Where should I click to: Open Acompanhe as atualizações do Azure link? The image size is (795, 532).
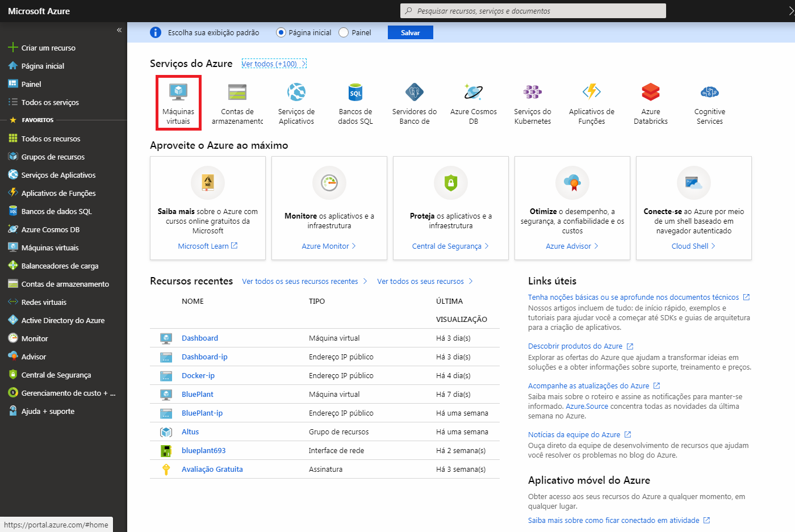(x=588, y=386)
